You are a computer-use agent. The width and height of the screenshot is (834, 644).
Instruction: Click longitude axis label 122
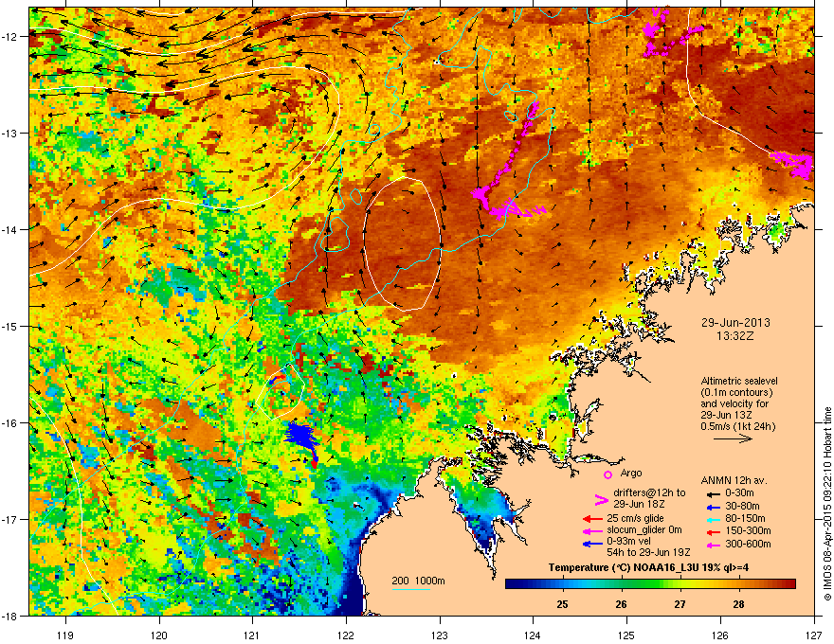point(346,635)
